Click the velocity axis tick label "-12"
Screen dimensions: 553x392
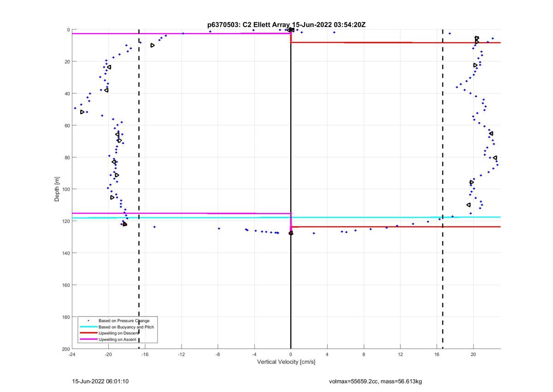(x=181, y=355)
